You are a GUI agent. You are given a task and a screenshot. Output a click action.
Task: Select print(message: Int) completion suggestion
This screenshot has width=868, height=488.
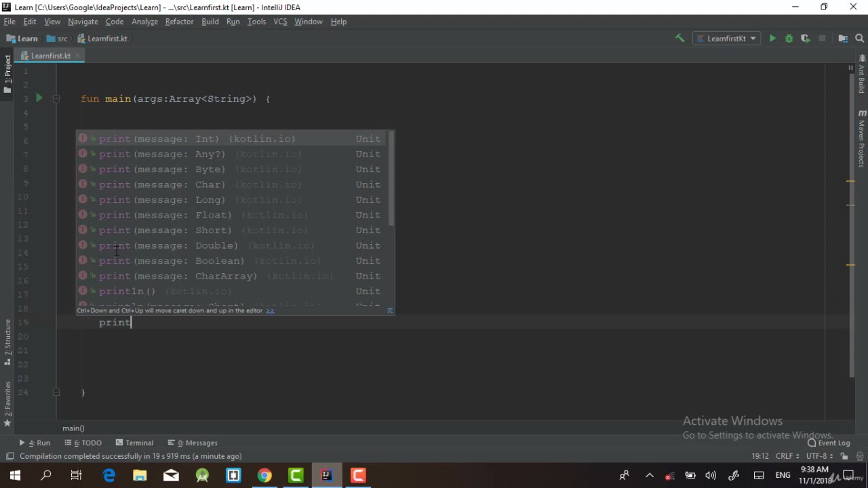click(231, 139)
